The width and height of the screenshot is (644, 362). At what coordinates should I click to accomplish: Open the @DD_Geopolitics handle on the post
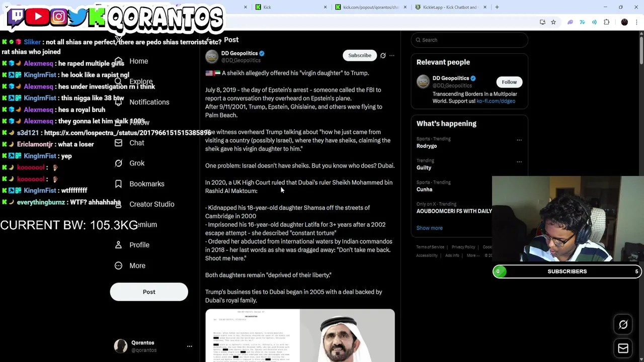(x=241, y=60)
